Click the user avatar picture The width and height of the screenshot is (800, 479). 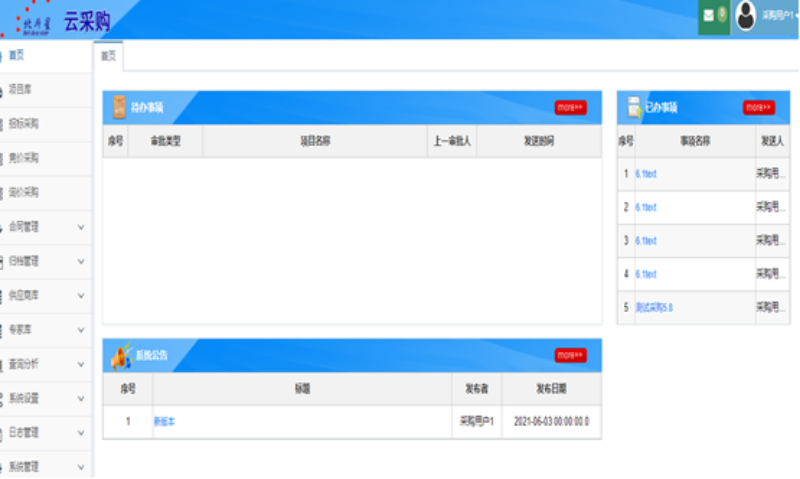click(x=745, y=16)
